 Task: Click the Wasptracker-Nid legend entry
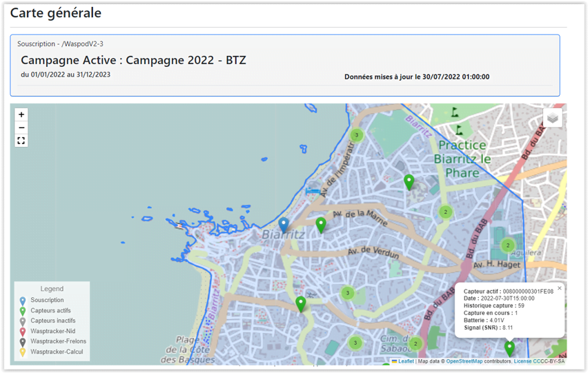(52, 331)
